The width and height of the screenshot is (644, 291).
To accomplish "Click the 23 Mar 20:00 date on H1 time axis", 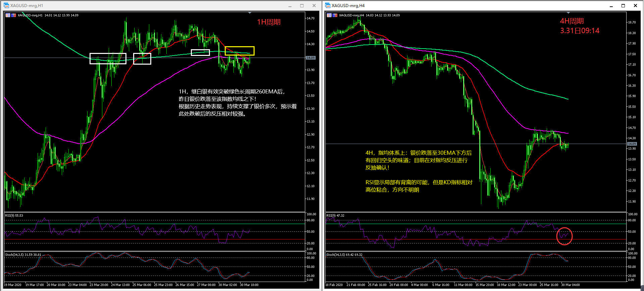I will click(99, 285).
